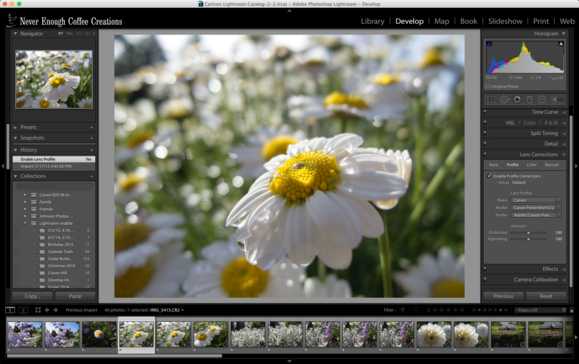Screen dimensions: 579x364
Task: Switch to the Slideshow module
Action: (505, 21)
